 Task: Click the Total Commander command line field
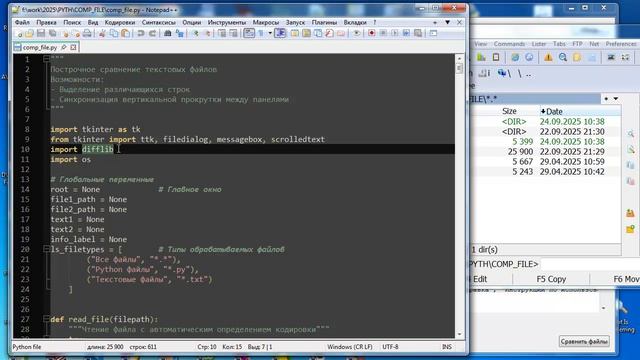pos(590,264)
